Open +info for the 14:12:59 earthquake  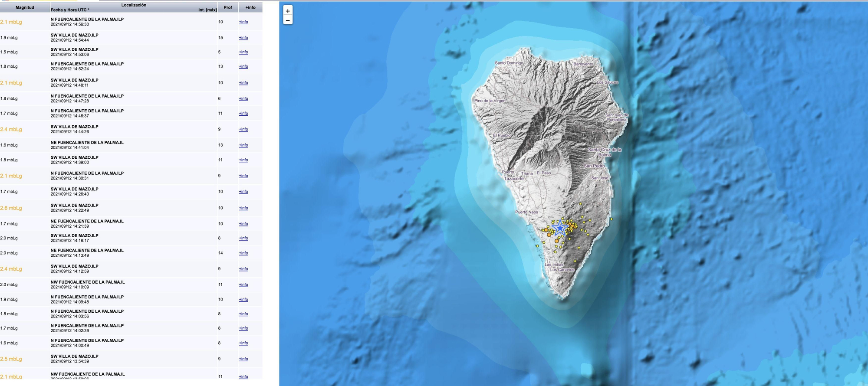[x=243, y=269]
